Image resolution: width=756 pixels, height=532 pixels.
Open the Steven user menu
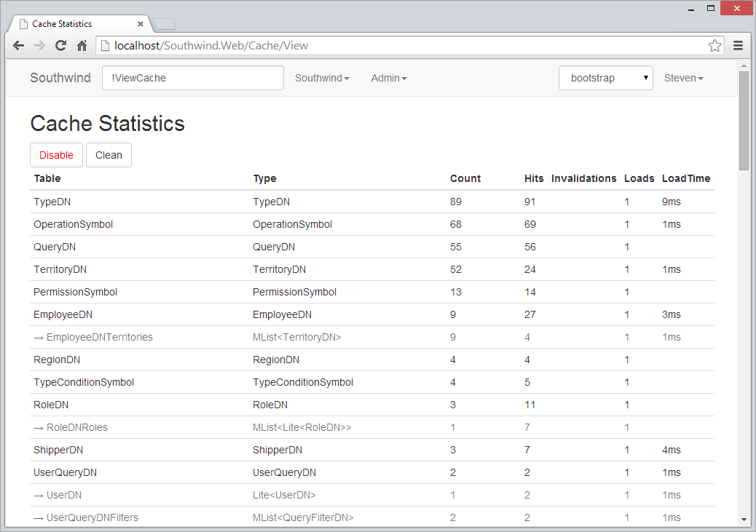click(x=683, y=78)
